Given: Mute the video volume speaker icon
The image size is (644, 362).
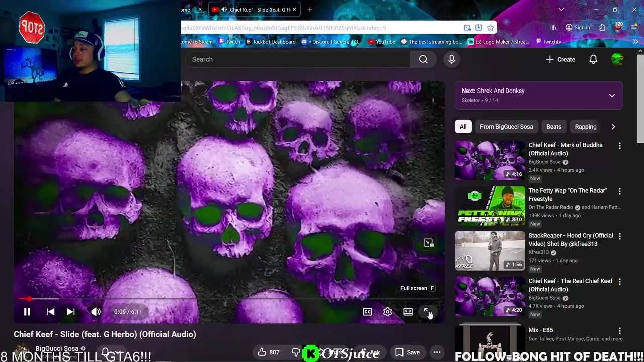Looking at the screenshot, I should 96,312.
